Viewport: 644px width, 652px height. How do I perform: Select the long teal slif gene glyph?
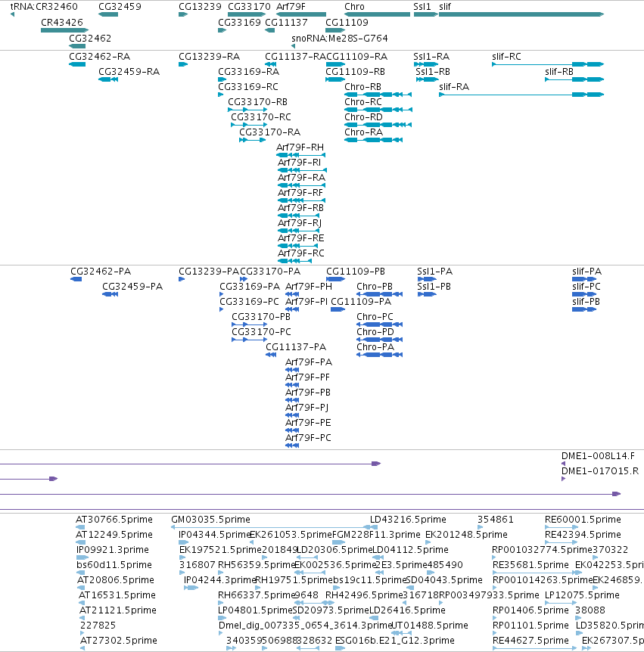(521, 14)
